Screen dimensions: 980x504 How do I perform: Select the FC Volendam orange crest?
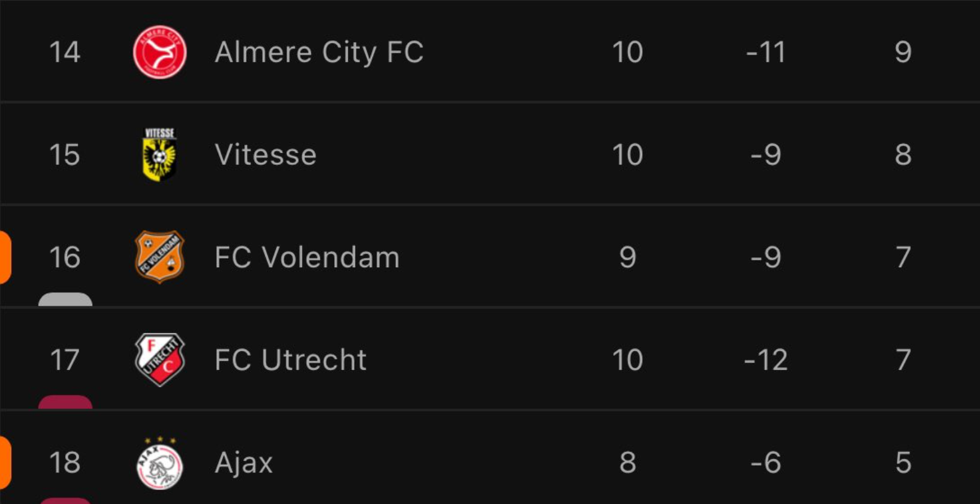click(x=159, y=257)
